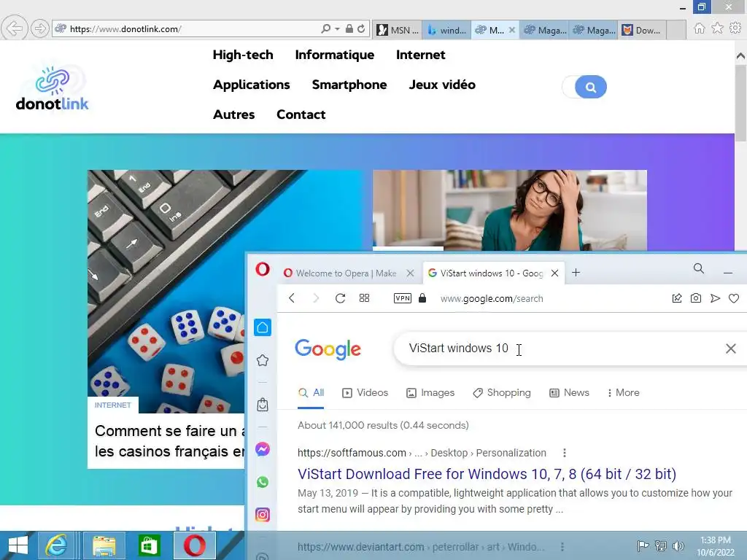The height and width of the screenshot is (560, 747).
Task: Click the Internet Explorer forward arrow button
Action: click(x=40, y=28)
